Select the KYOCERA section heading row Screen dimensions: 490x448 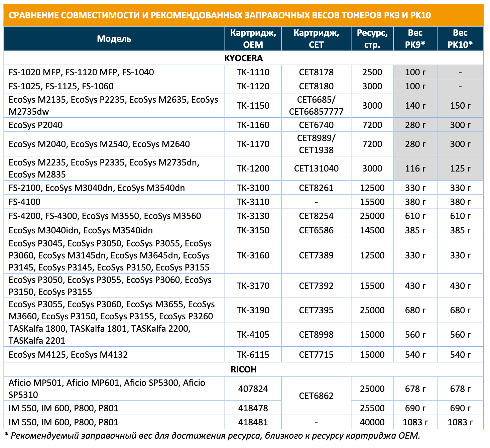point(243,58)
